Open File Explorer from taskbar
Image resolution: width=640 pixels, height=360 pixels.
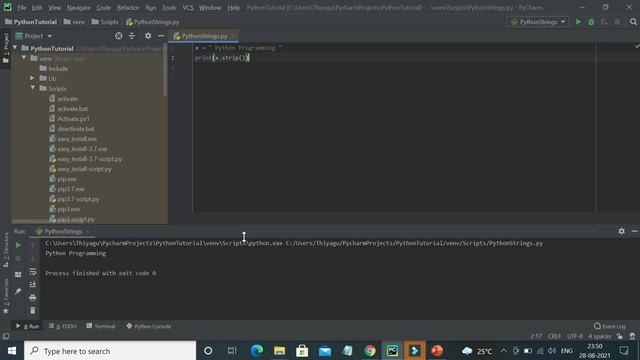(x=279, y=351)
